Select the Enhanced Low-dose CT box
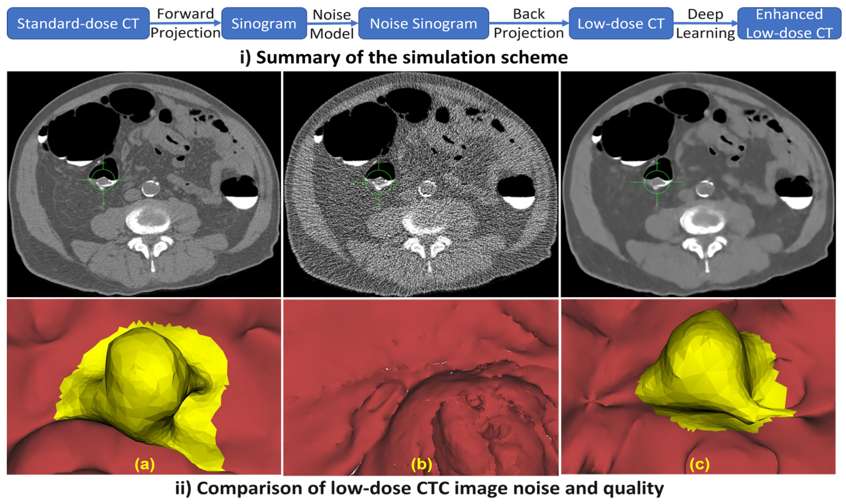Screen dimensions: 846x504 789,24
